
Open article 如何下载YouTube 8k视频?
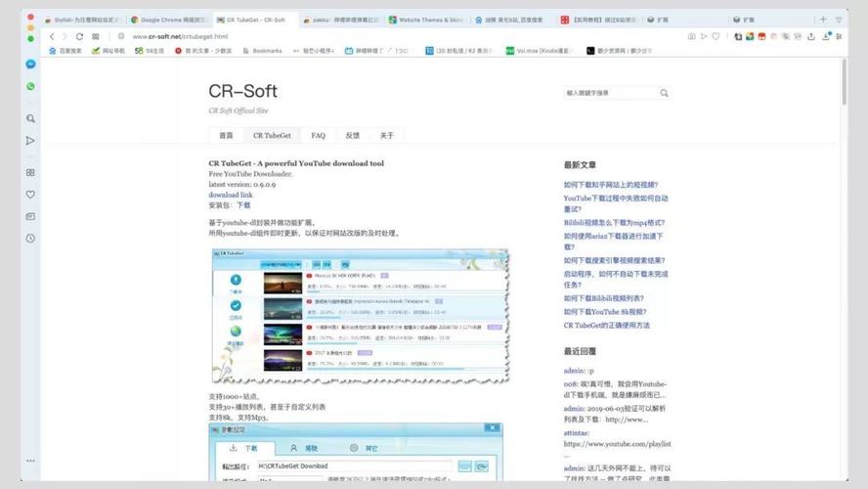(x=605, y=312)
